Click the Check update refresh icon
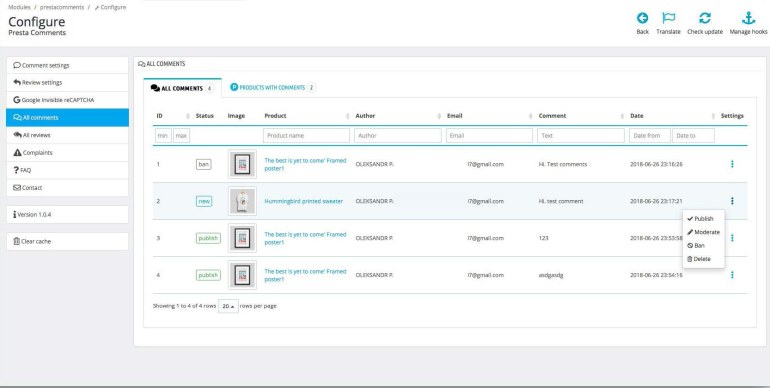The height and width of the screenshot is (388, 770). pos(705,18)
